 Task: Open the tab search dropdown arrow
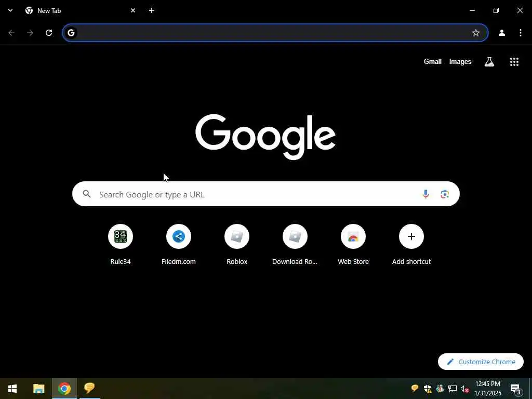pyautogui.click(x=10, y=10)
